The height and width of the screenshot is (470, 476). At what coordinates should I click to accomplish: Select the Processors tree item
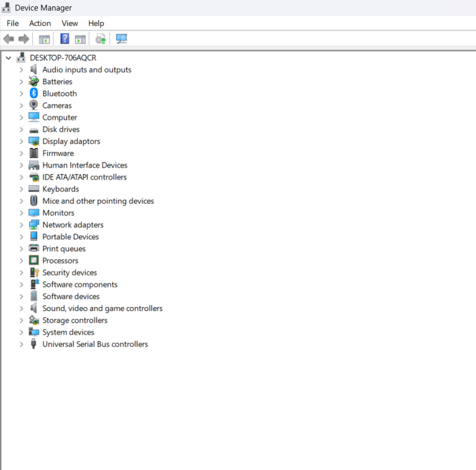pos(60,261)
